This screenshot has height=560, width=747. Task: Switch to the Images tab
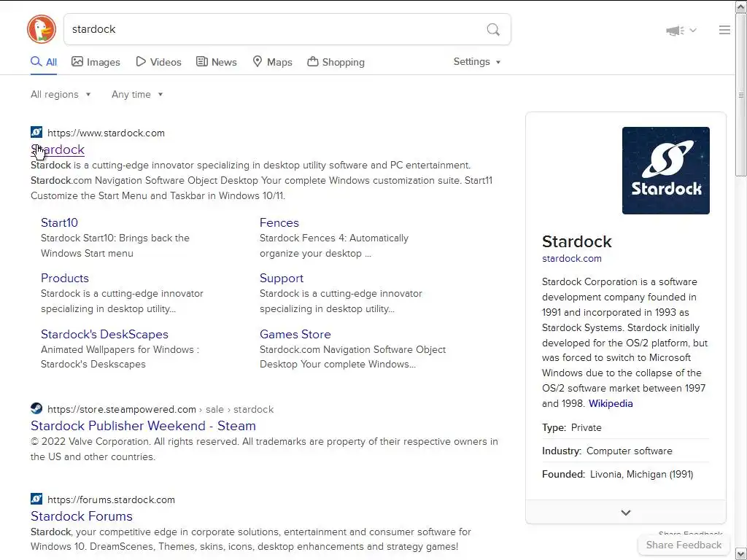(x=96, y=62)
